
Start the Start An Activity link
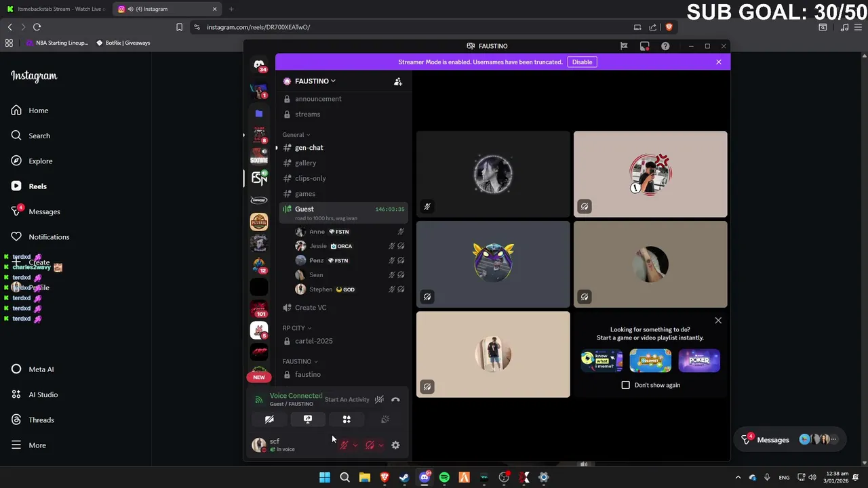tap(347, 400)
